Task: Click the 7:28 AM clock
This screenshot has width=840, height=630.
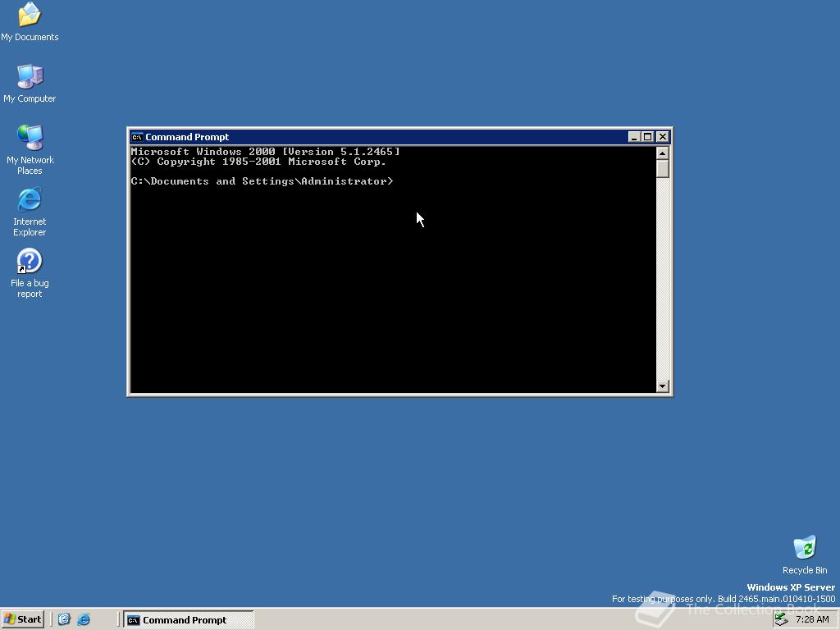Action: click(x=812, y=619)
